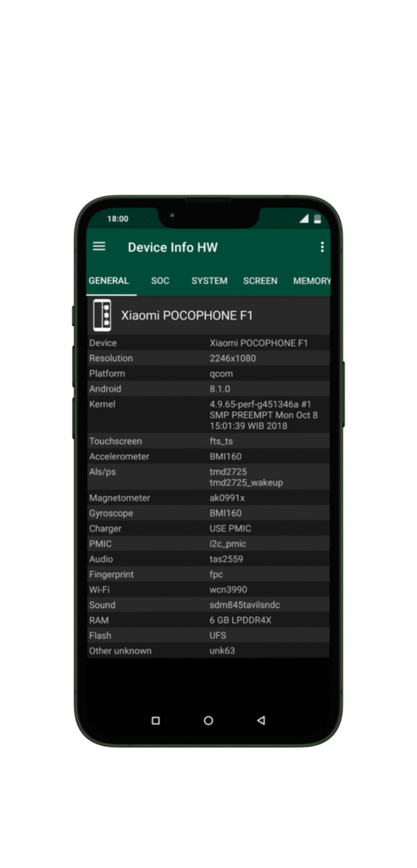Tap the device motherboard icon
This screenshot has width=417, height=868.
click(x=102, y=315)
